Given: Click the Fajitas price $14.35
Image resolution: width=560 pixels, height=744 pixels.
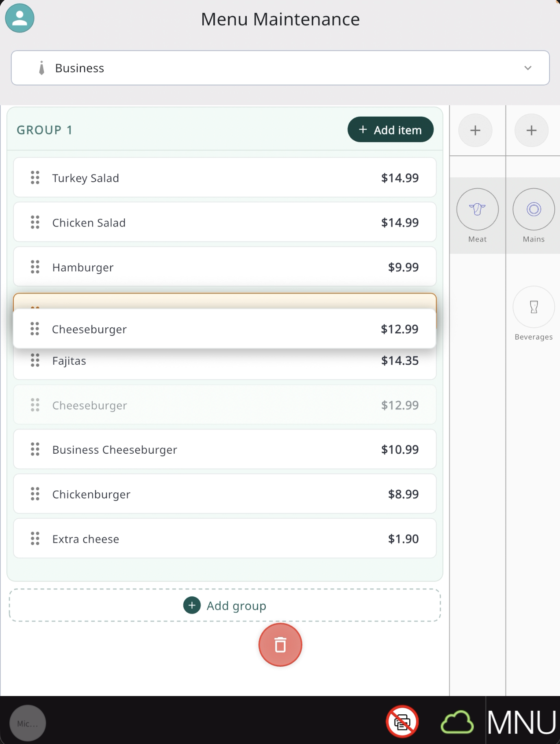Looking at the screenshot, I should pos(400,361).
